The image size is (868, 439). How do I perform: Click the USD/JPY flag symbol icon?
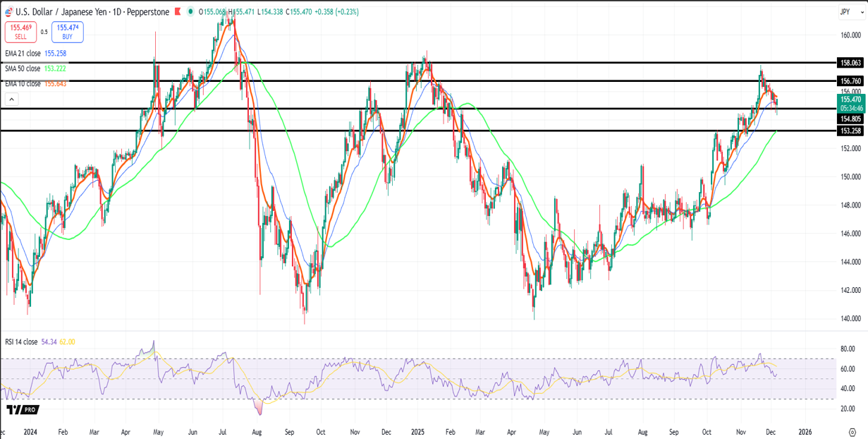(x=8, y=12)
